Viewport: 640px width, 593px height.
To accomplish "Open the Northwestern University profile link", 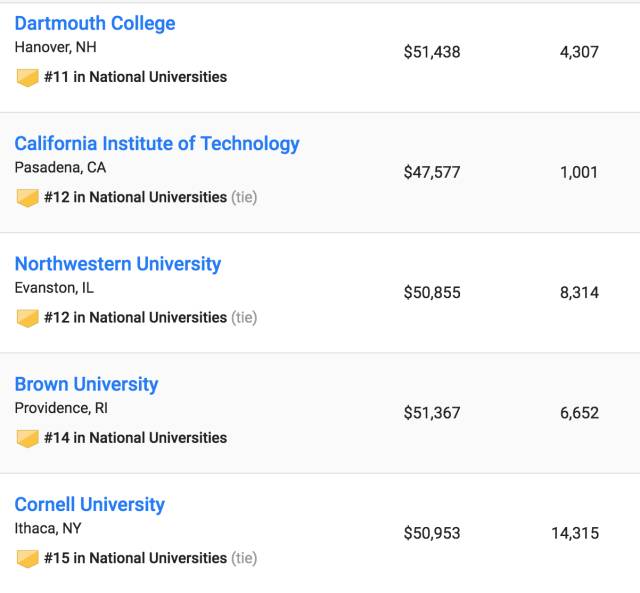I will pyautogui.click(x=118, y=264).
